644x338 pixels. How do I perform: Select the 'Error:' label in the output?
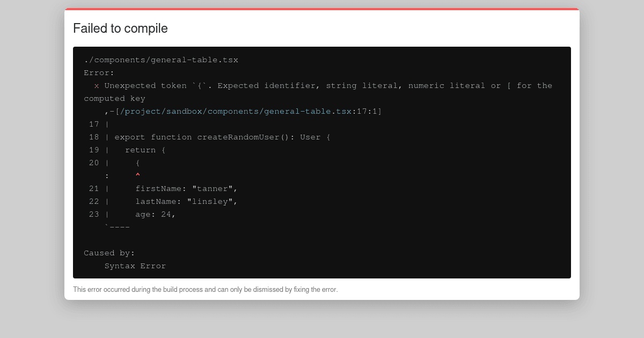(x=98, y=72)
